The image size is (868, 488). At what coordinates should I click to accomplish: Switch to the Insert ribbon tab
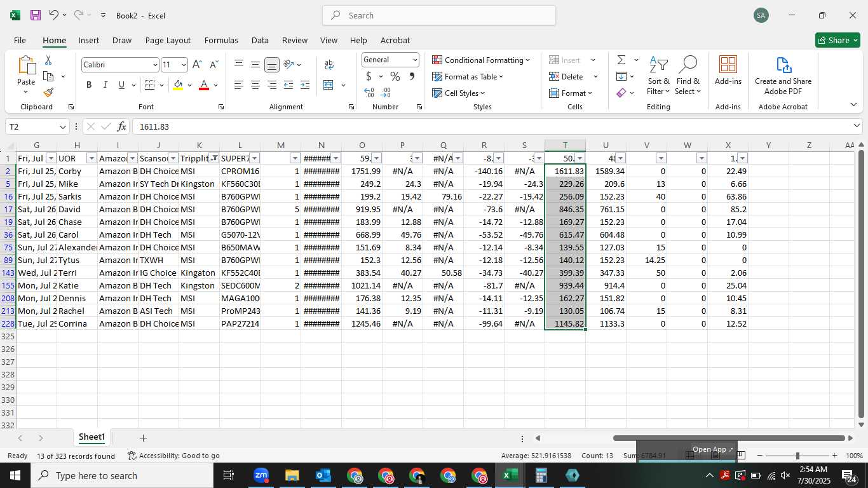coord(89,40)
